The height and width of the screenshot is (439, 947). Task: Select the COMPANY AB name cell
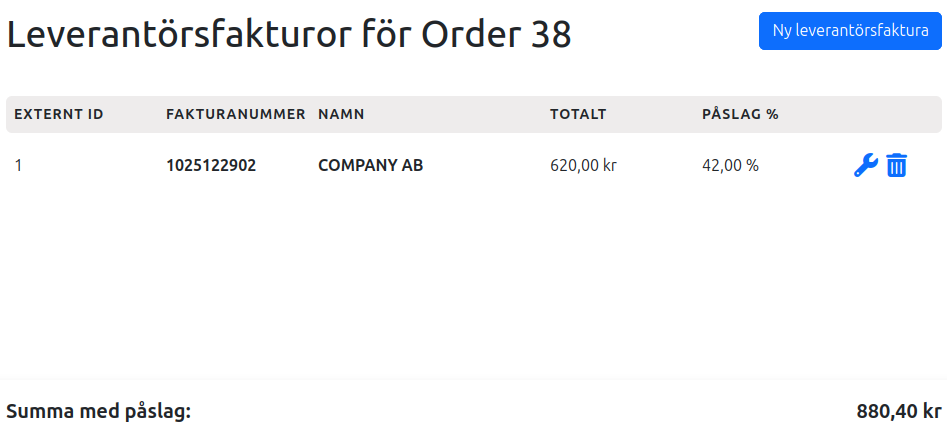(370, 166)
